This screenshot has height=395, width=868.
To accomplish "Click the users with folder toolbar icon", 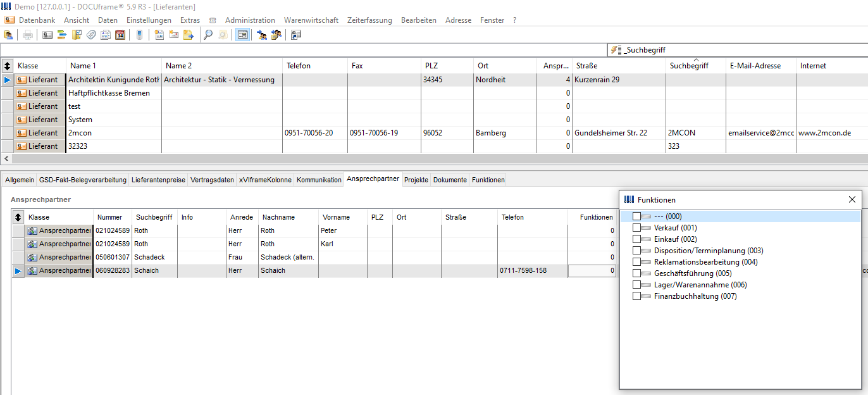I will tap(276, 35).
